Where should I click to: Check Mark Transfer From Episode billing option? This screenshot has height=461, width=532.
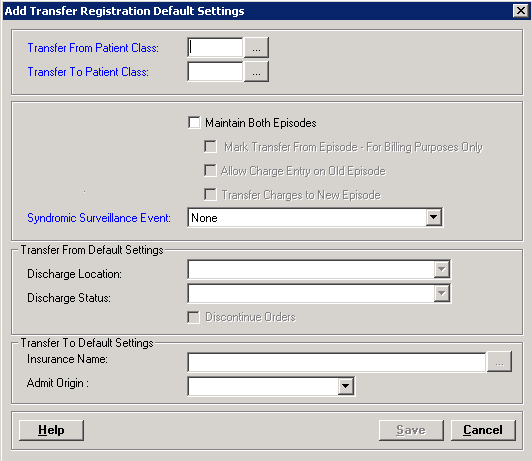pyautogui.click(x=210, y=147)
